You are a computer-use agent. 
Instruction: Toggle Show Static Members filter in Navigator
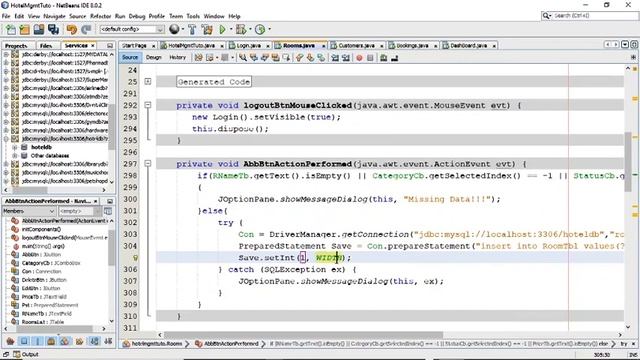tap(38, 341)
